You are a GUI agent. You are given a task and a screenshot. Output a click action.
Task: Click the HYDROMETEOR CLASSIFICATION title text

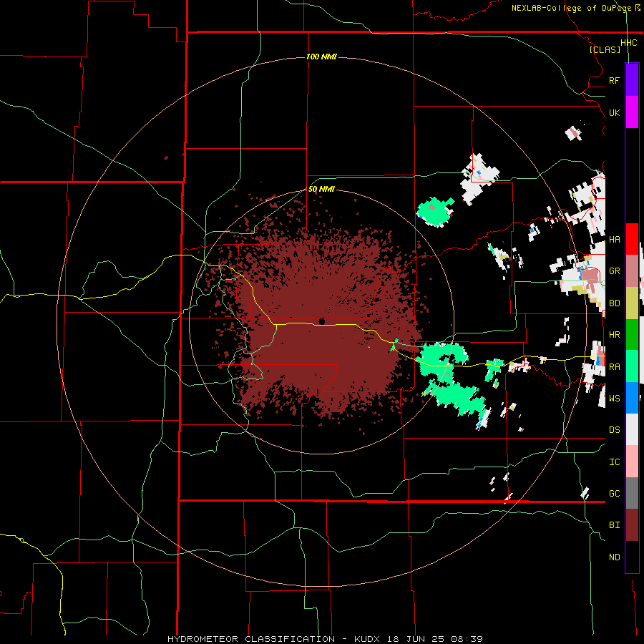click(251, 639)
